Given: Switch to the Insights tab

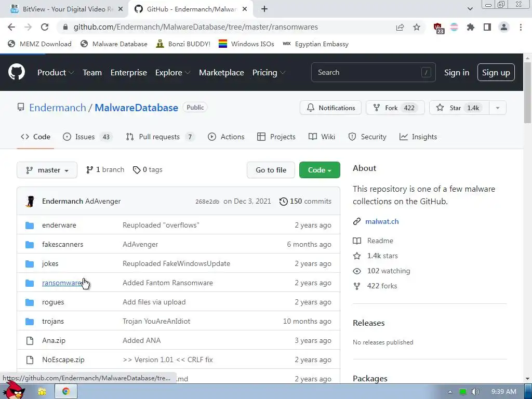Looking at the screenshot, I should [418, 137].
